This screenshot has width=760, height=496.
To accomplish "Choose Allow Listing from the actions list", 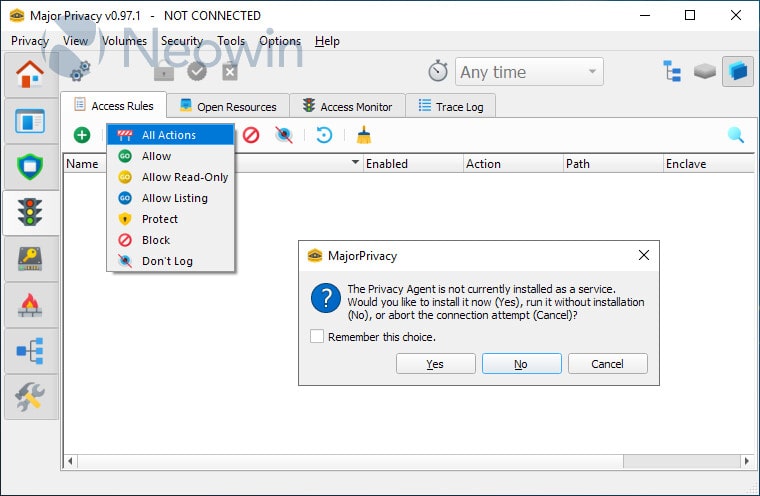I will tap(170, 198).
